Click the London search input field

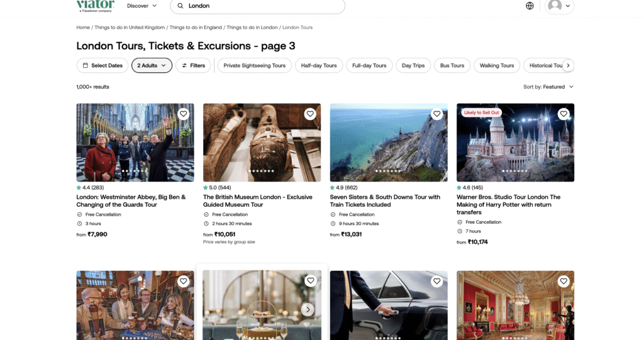264,6
